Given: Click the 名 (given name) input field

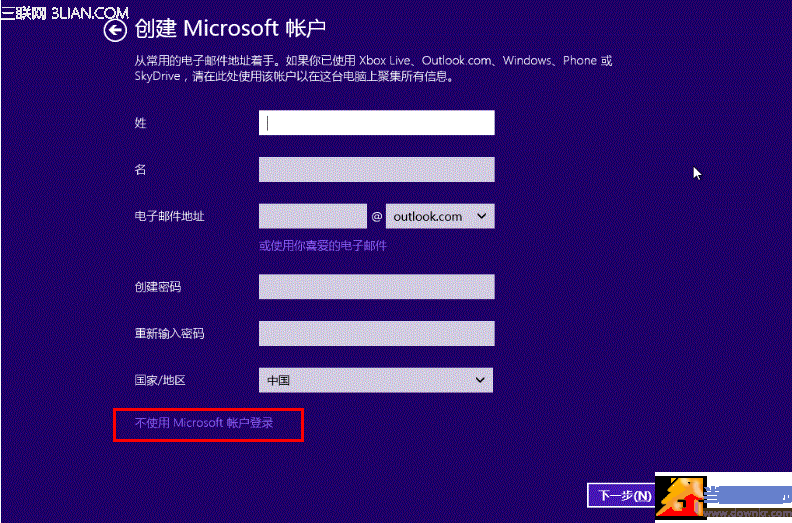Looking at the screenshot, I should [x=376, y=169].
